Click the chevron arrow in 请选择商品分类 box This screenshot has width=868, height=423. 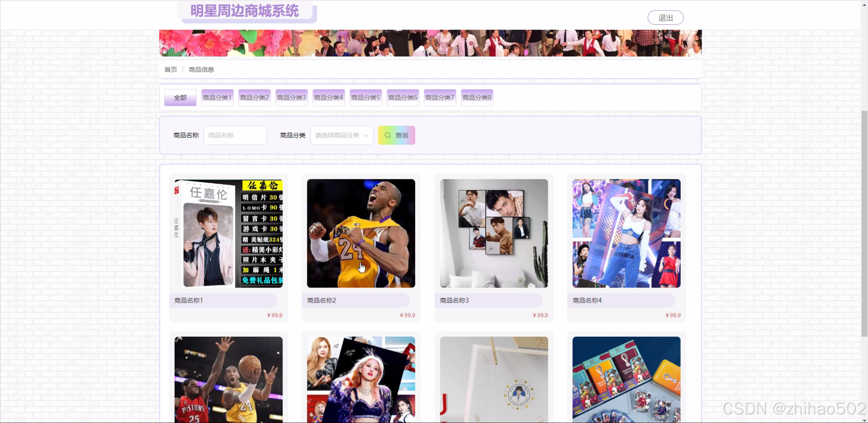(x=366, y=135)
